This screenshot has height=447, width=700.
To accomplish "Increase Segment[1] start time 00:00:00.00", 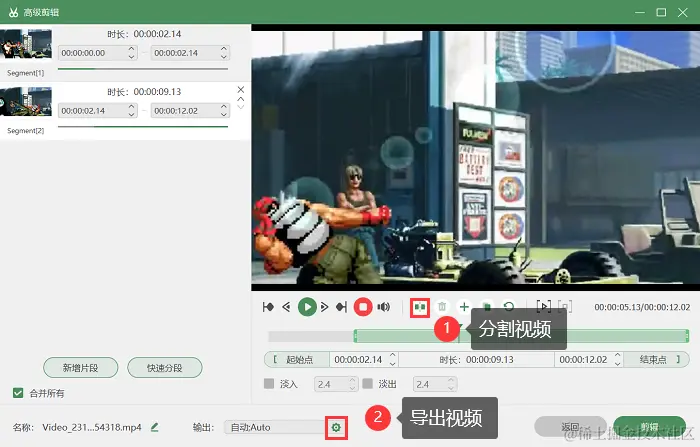I will click(131, 49).
